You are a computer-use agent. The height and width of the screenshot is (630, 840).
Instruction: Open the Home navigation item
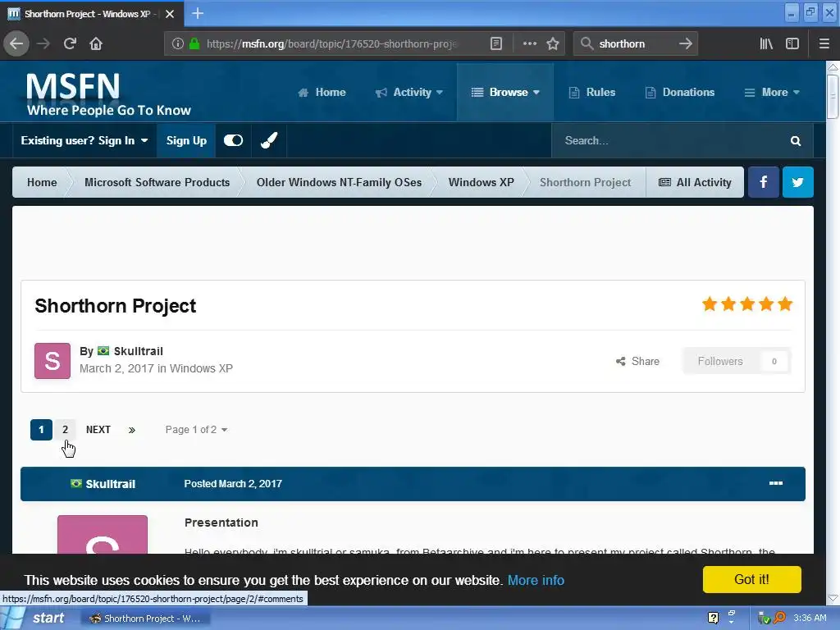(x=322, y=92)
